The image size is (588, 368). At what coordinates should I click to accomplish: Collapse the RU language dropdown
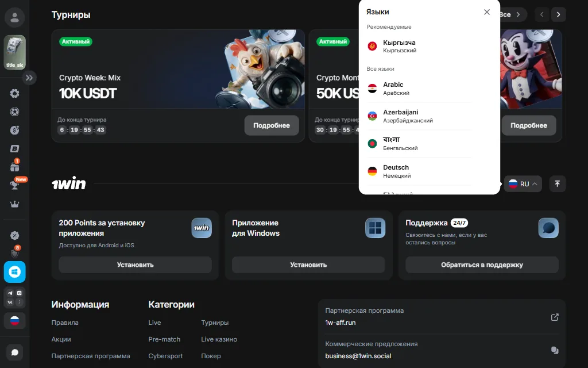(523, 183)
